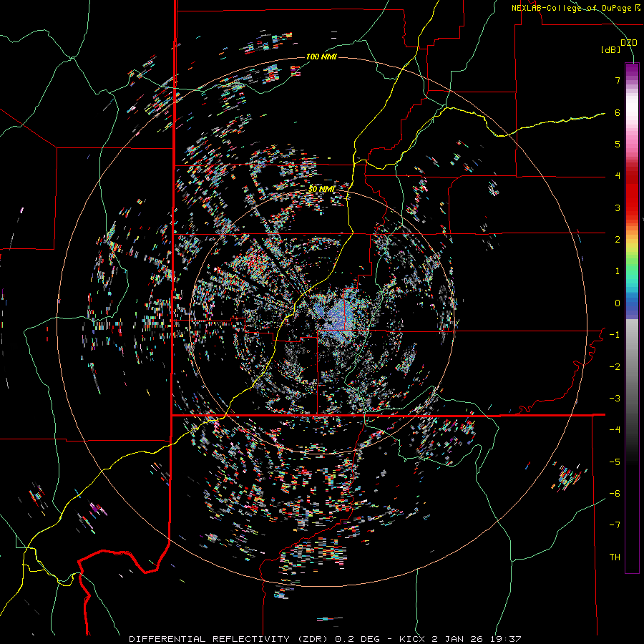Select the positive 5 dB scale tick label
Image resolution: width=644 pixels, height=644 pixels.
click(x=618, y=144)
